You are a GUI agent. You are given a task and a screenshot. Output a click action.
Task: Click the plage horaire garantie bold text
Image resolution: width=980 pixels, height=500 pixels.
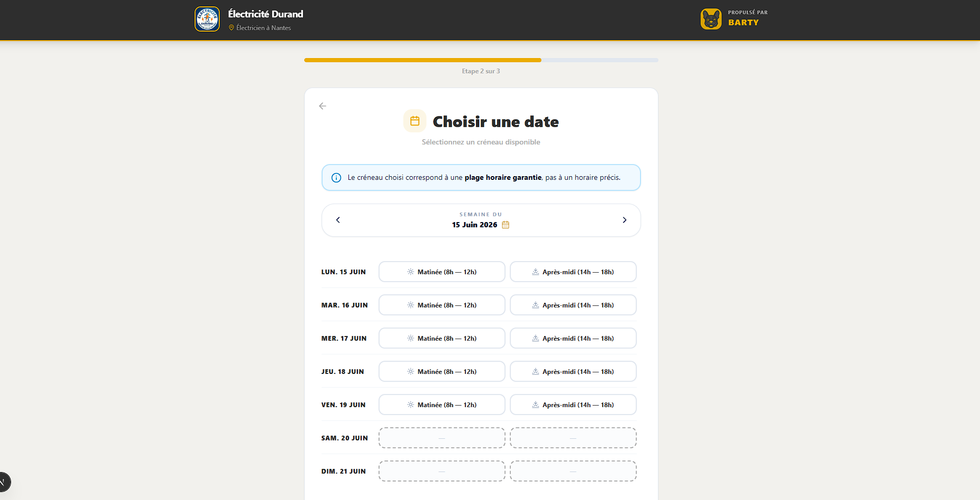tap(503, 178)
